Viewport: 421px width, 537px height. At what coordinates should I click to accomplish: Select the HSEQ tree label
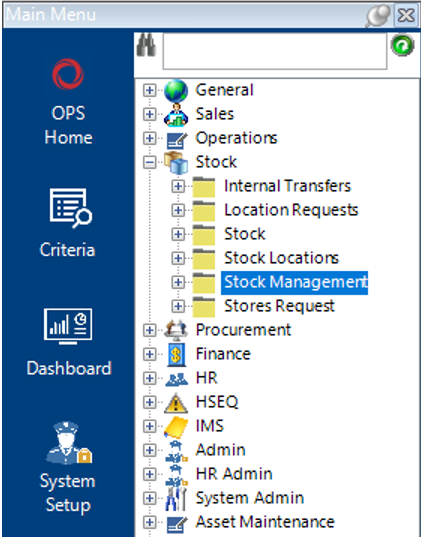217,402
